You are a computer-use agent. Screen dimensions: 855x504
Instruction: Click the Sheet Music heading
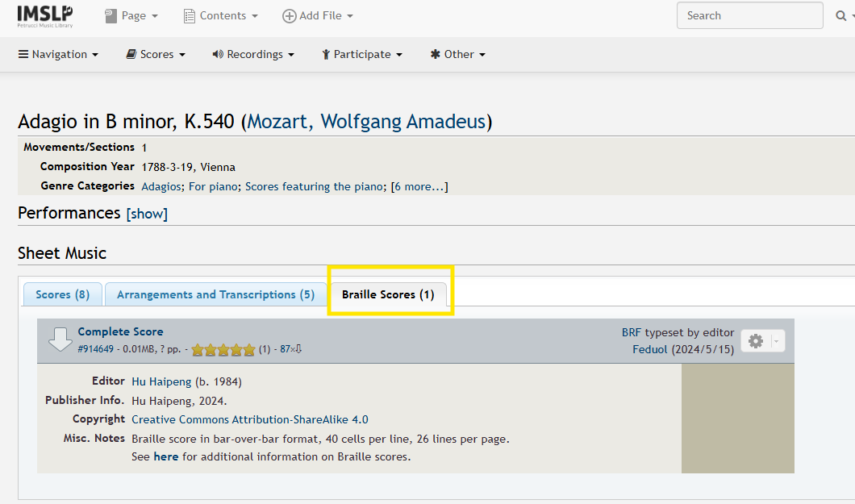pyautogui.click(x=62, y=253)
